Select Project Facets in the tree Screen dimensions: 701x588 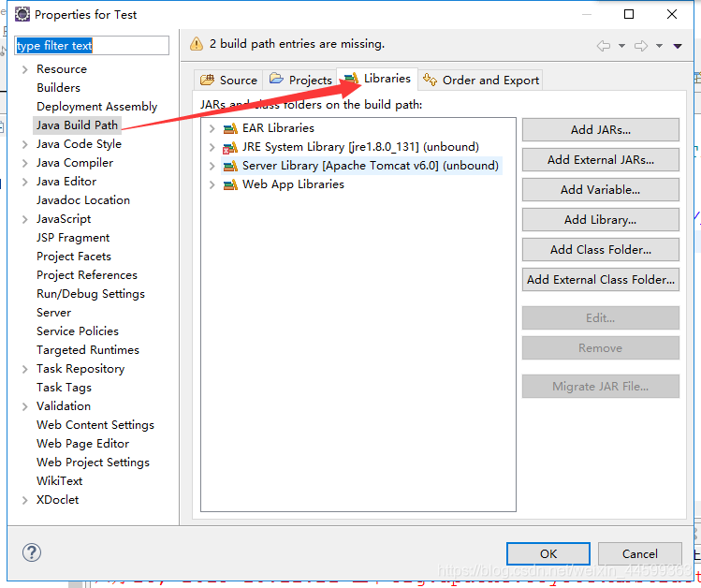74,257
